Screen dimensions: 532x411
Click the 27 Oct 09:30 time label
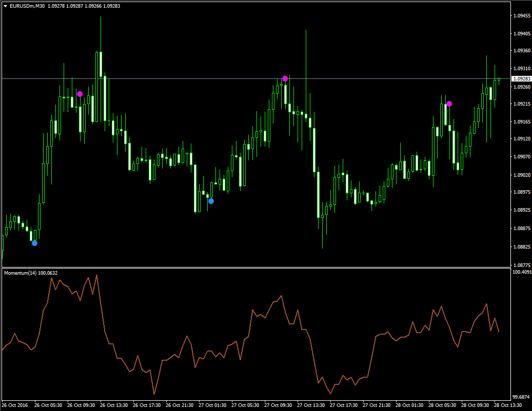click(x=278, y=405)
